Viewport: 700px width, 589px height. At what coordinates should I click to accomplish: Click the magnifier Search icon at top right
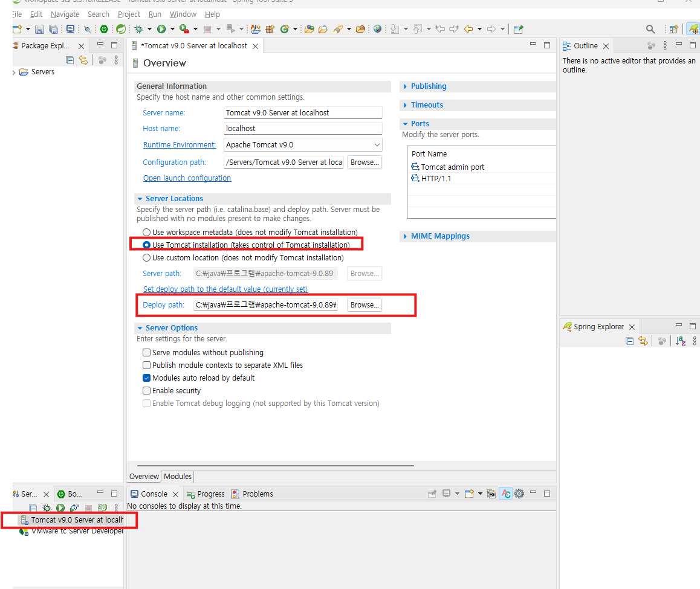click(x=650, y=30)
